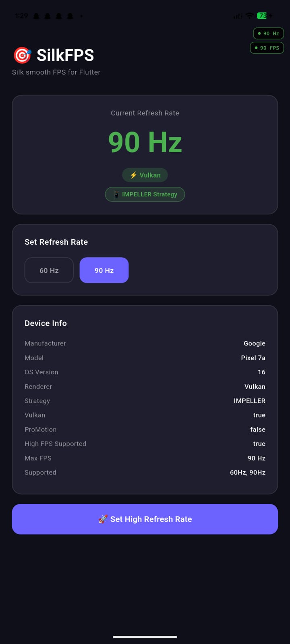Click the green dot in 90 FPS overlay badge
Viewport: 290px width, 644px height.
click(x=255, y=47)
